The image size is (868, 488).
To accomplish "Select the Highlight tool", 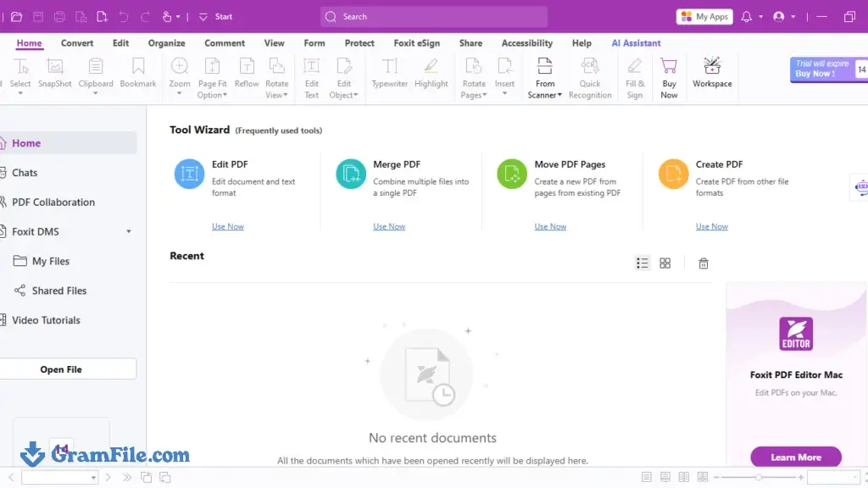I will [x=431, y=73].
